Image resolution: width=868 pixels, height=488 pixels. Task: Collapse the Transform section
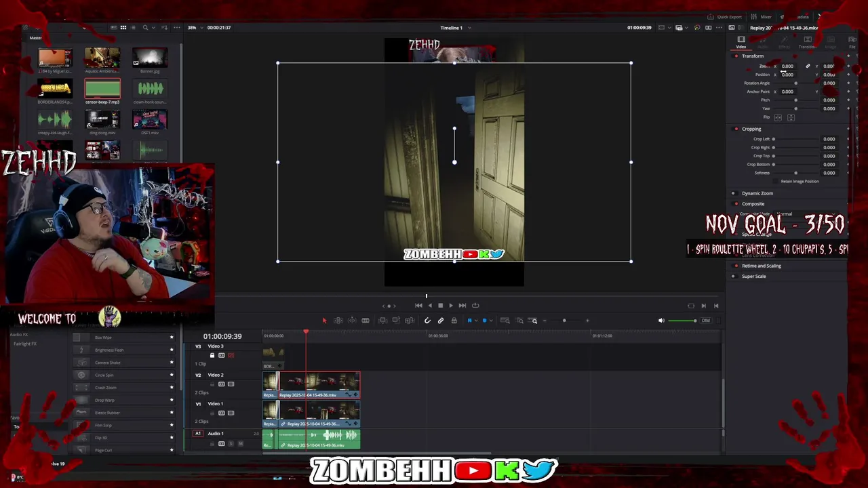(753, 56)
